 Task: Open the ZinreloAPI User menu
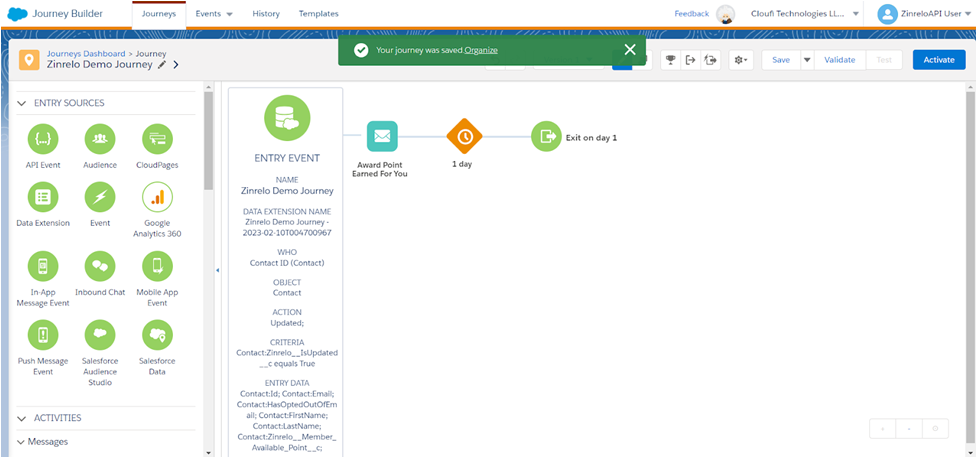(923, 14)
